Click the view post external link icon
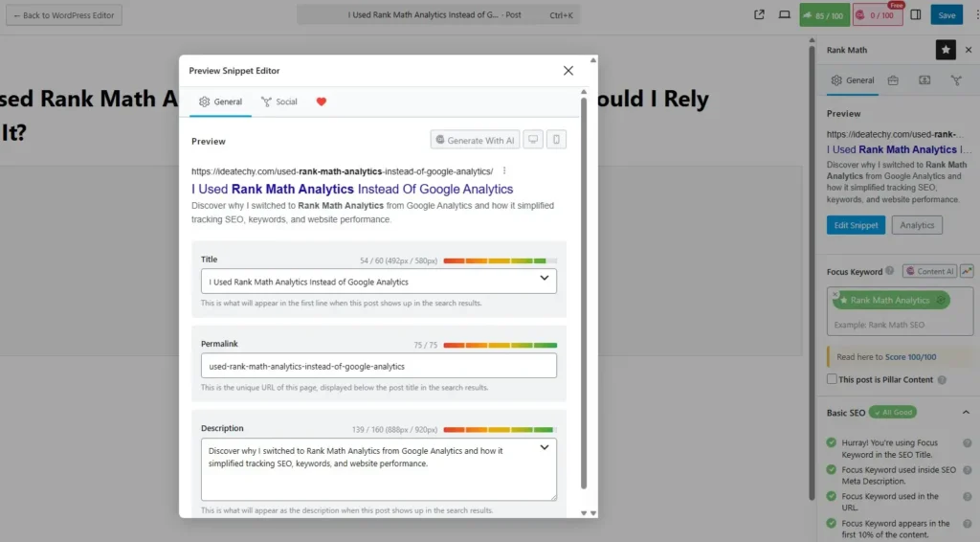The image size is (980, 542). click(x=759, y=14)
